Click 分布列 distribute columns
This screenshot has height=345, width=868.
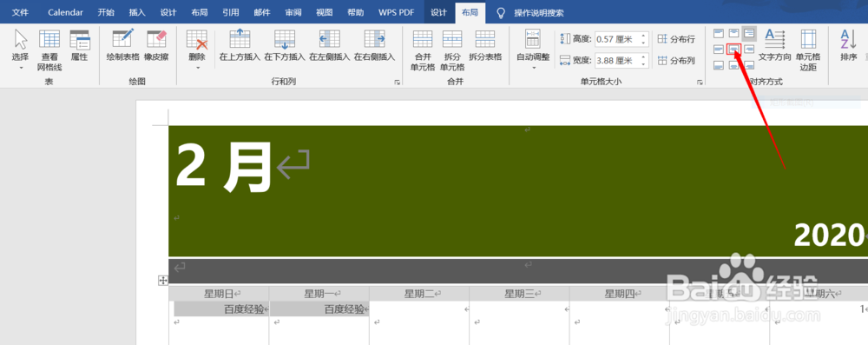676,61
